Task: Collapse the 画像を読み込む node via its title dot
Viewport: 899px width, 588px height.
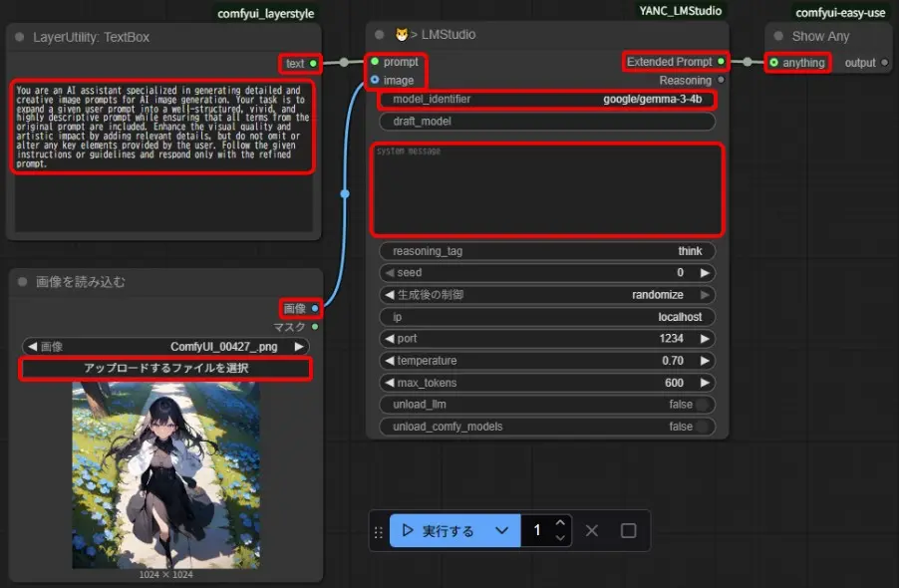Action: (x=22, y=281)
